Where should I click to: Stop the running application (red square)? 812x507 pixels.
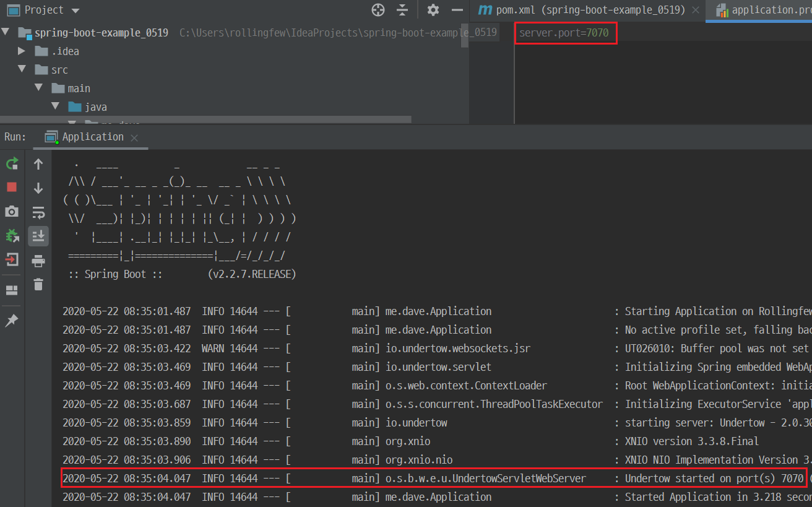click(x=12, y=187)
